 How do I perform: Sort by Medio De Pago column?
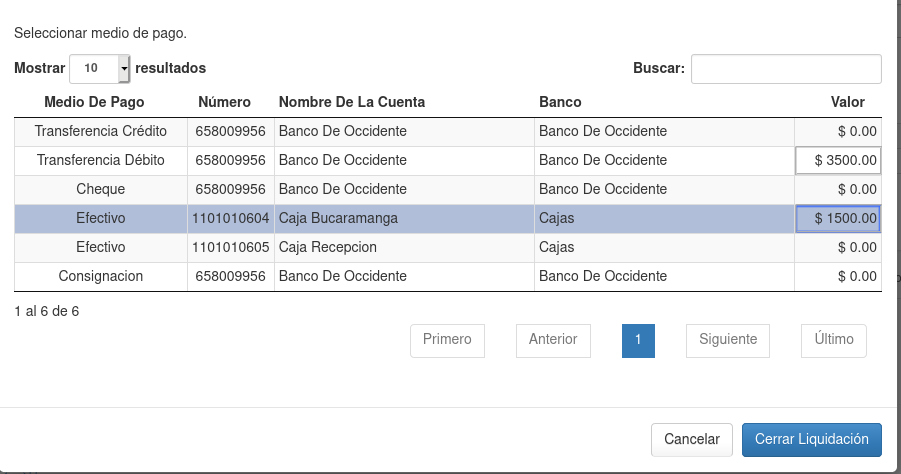(94, 102)
